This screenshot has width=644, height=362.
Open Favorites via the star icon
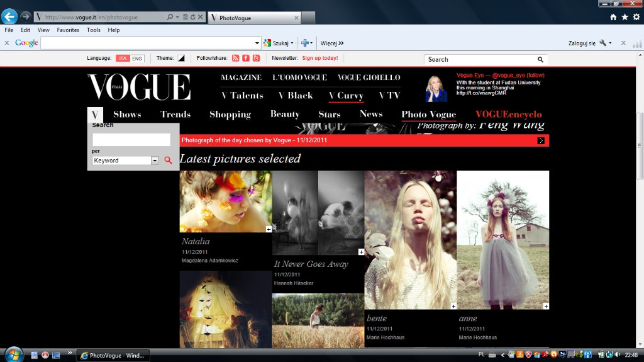point(625,17)
